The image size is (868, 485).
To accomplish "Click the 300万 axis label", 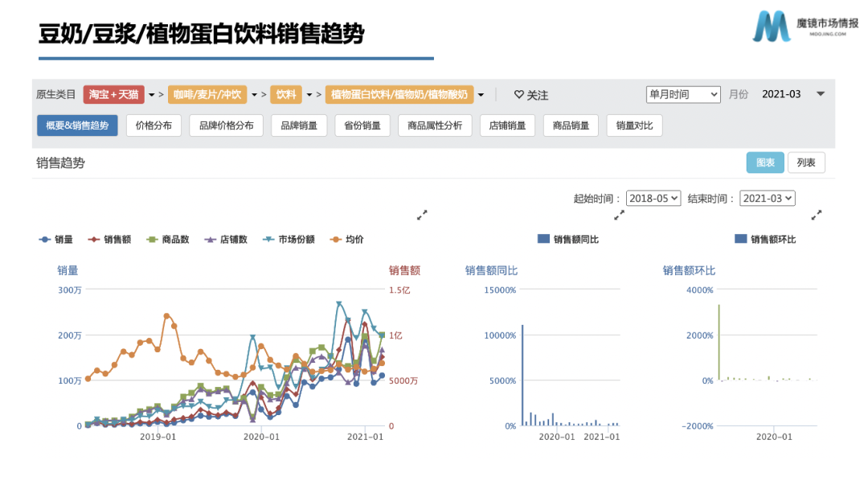I will click(x=70, y=290).
